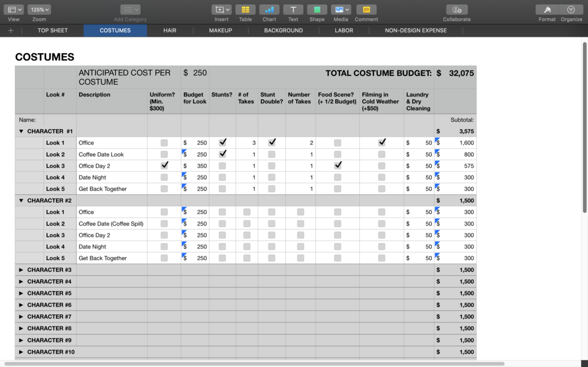The height and width of the screenshot is (367, 588).
Task: Switch to NON-DESIGN EXPENSE tab
Action: 415,30
